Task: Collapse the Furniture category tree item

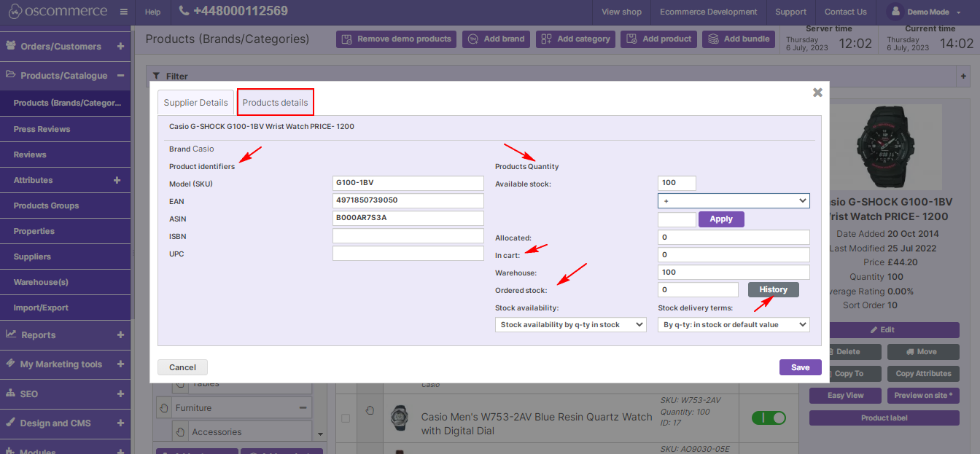Action: pos(303,407)
